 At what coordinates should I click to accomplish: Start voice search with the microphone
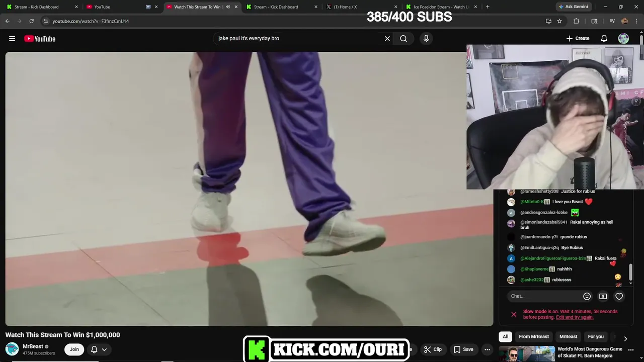point(426,39)
